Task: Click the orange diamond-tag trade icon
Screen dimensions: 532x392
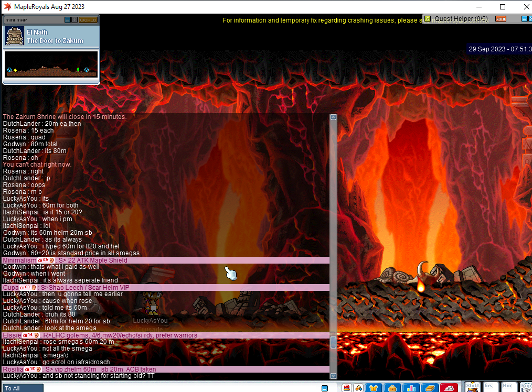Action: pos(359,388)
